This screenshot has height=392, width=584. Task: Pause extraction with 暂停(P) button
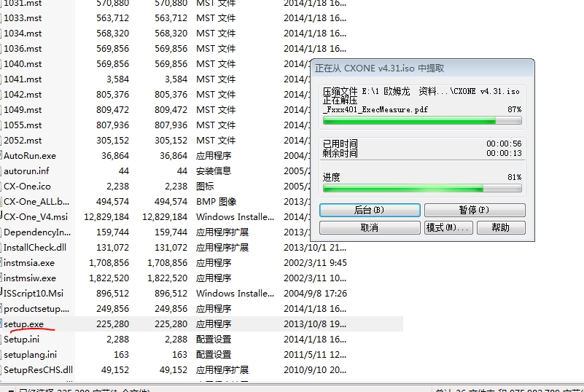click(x=475, y=210)
